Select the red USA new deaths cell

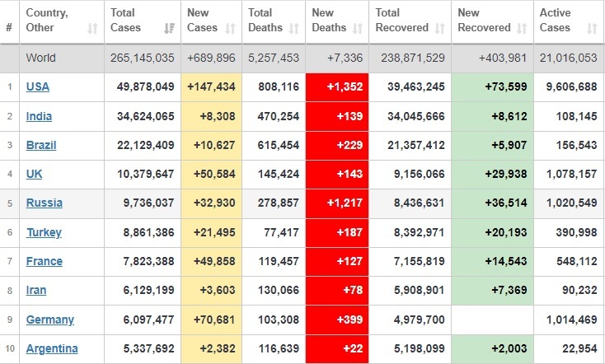pyautogui.click(x=337, y=86)
